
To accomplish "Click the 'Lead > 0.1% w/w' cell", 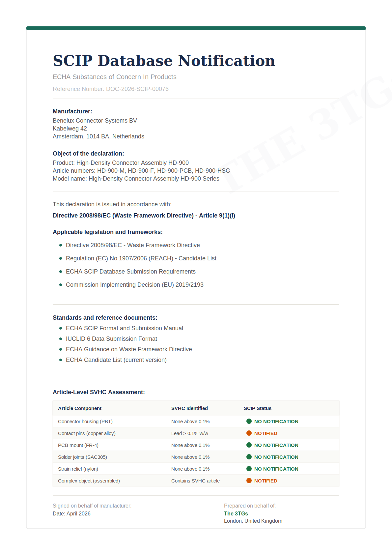I will [x=190, y=433].
